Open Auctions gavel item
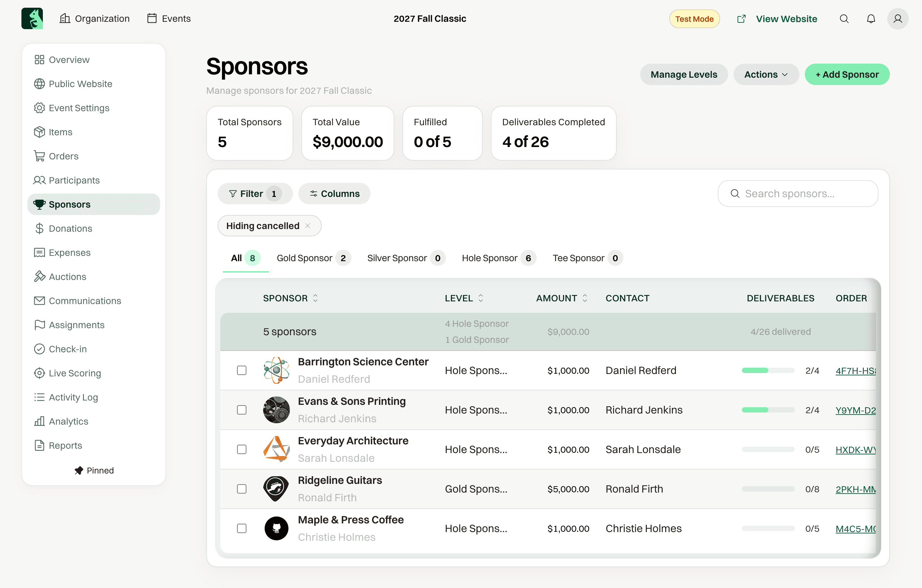 point(94,277)
